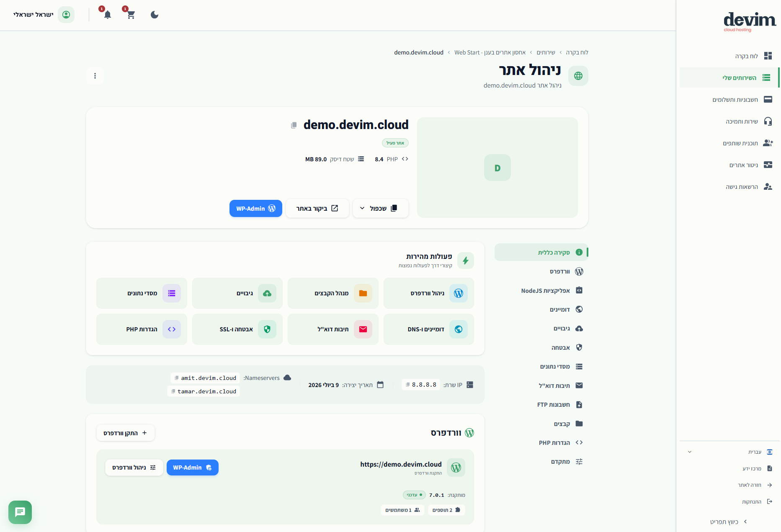Select גיבויים tab in site menu
The image size is (781, 532).
[541, 328]
